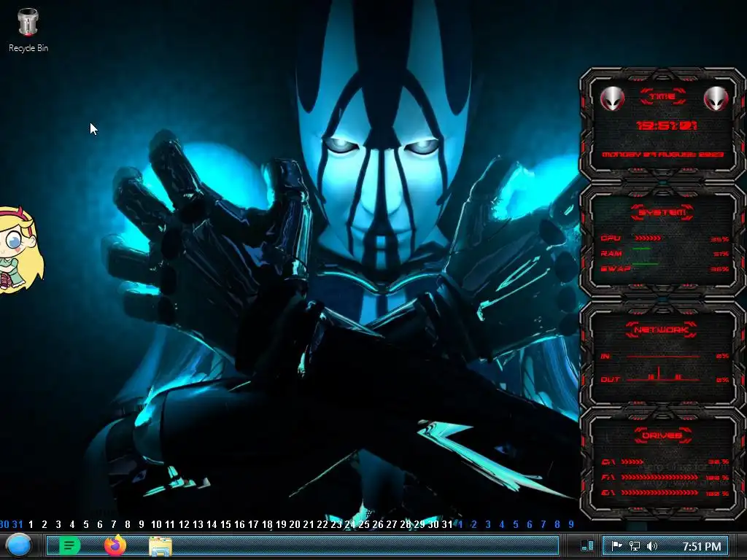Click the SWAP label in SYSTEM panel
The width and height of the screenshot is (747, 560).
tap(616, 268)
